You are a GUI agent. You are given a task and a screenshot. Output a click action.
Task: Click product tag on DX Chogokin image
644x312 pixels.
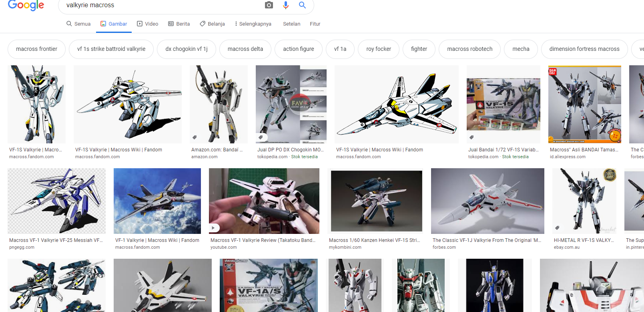tap(261, 137)
